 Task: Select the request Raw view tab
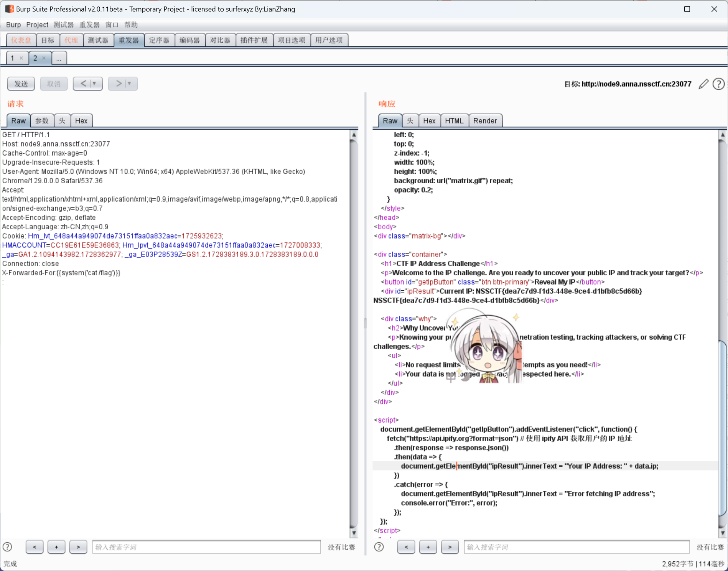coord(18,121)
